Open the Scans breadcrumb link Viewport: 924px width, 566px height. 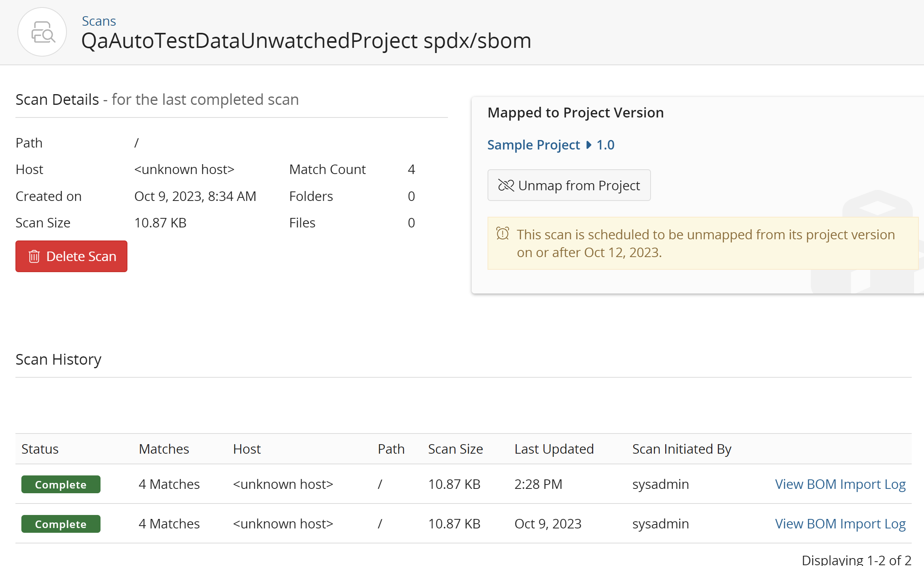99,21
